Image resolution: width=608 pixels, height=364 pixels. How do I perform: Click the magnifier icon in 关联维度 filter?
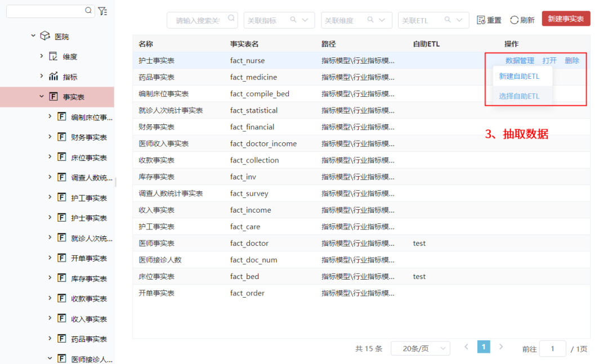click(370, 20)
